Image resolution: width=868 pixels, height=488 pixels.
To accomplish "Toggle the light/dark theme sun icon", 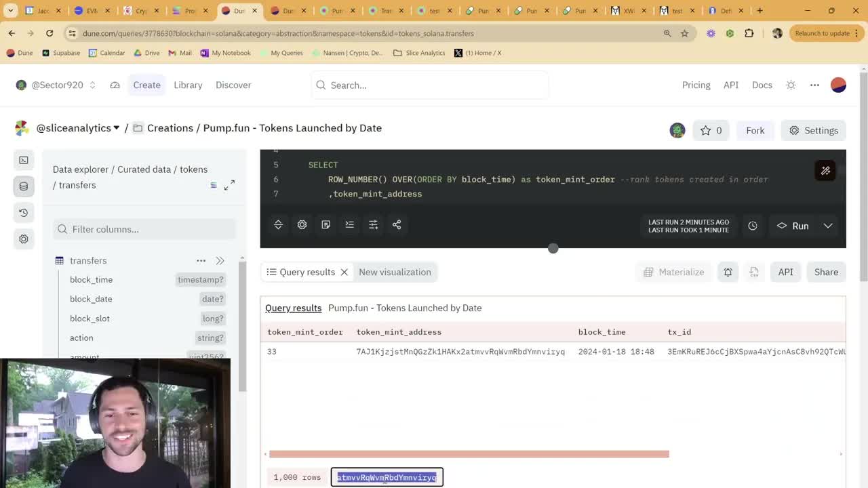I will click(x=791, y=85).
